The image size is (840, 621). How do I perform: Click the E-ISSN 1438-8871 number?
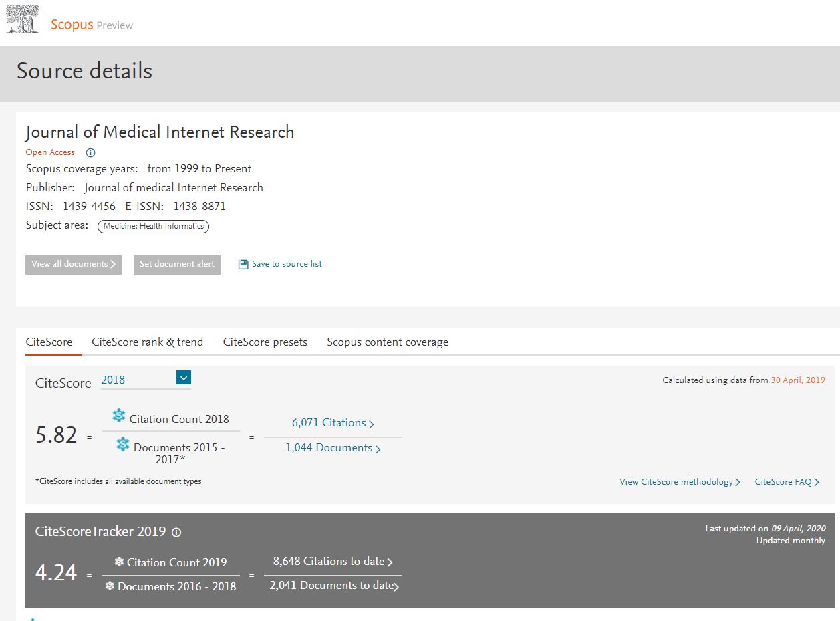coord(200,206)
